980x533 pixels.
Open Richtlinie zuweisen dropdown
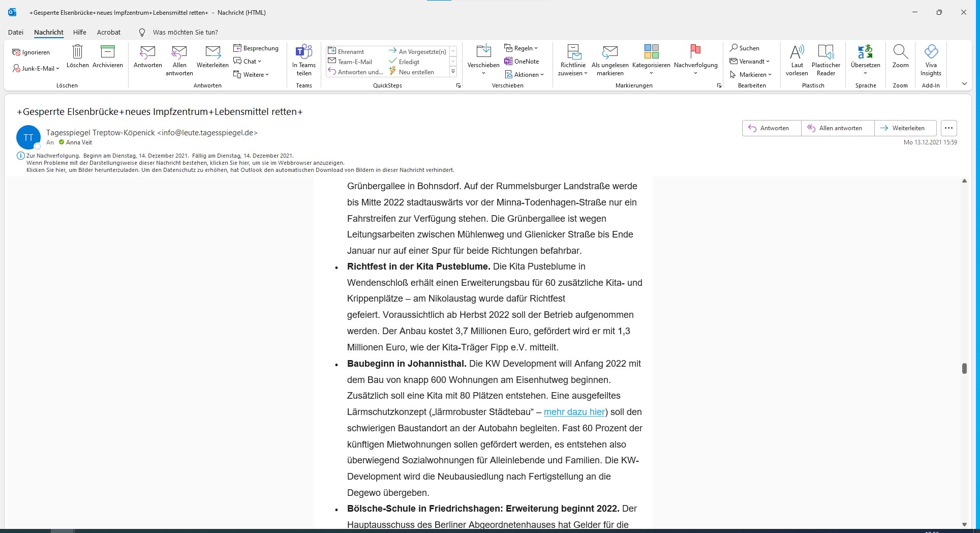click(573, 60)
